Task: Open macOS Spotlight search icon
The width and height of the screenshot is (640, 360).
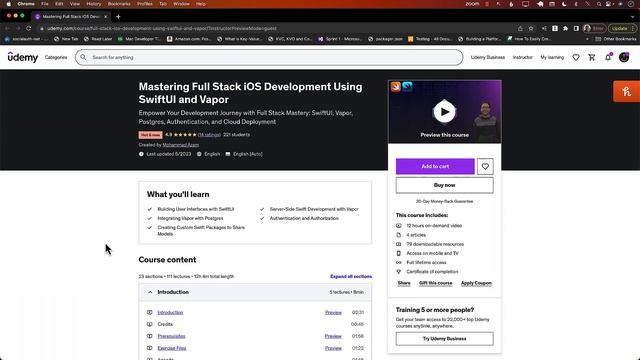Action: click(599, 4)
